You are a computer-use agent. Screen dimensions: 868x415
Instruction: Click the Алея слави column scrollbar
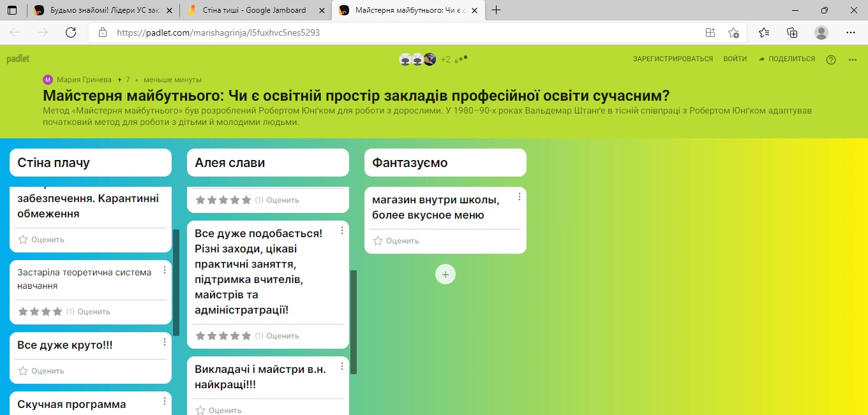pos(354,322)
